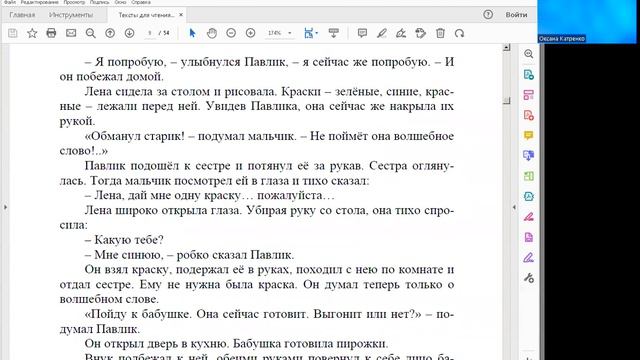640x360 pixels.
Task: Open the blue Combine files tool
Action: pos(529,156)
